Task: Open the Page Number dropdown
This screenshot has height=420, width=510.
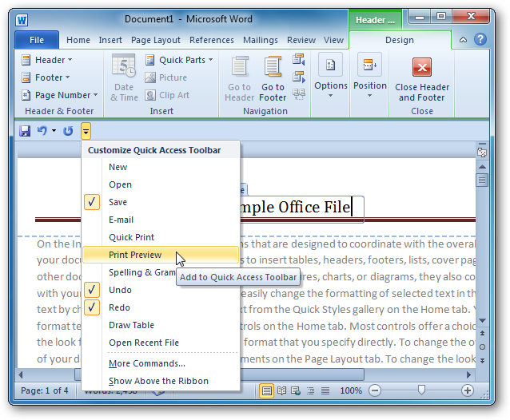Action: click(59, 95)
